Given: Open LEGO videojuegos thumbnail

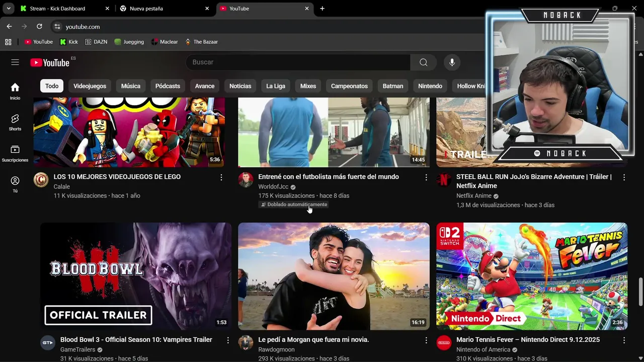Looking at the screenshot, I should pyautogui.click(x=129, y=132).
